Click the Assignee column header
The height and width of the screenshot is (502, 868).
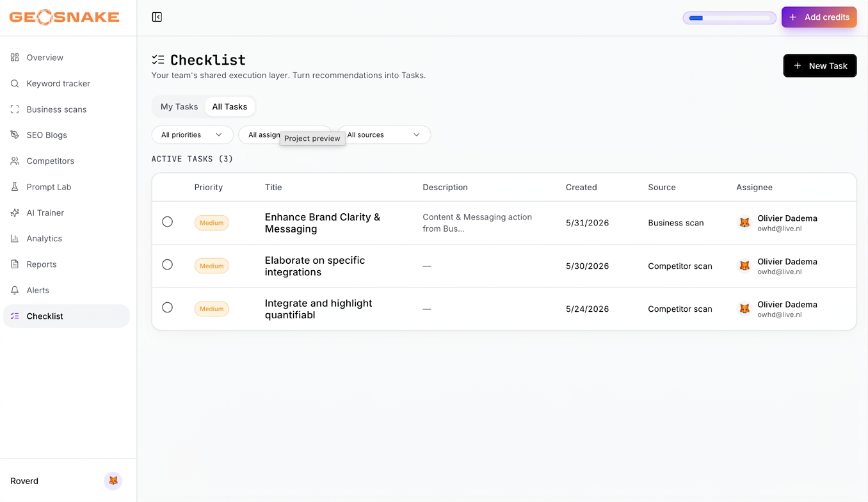click(755, 188)
